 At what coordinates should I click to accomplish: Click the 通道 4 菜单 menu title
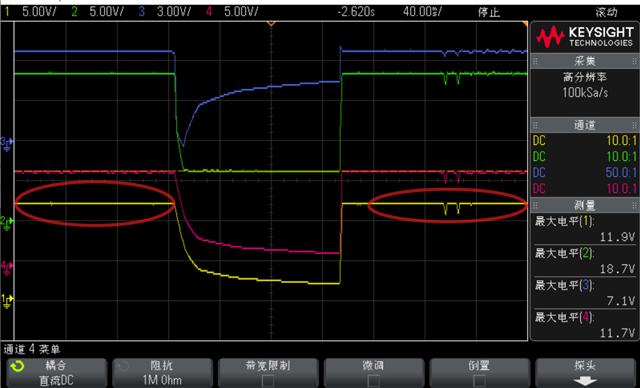(32, 349)
